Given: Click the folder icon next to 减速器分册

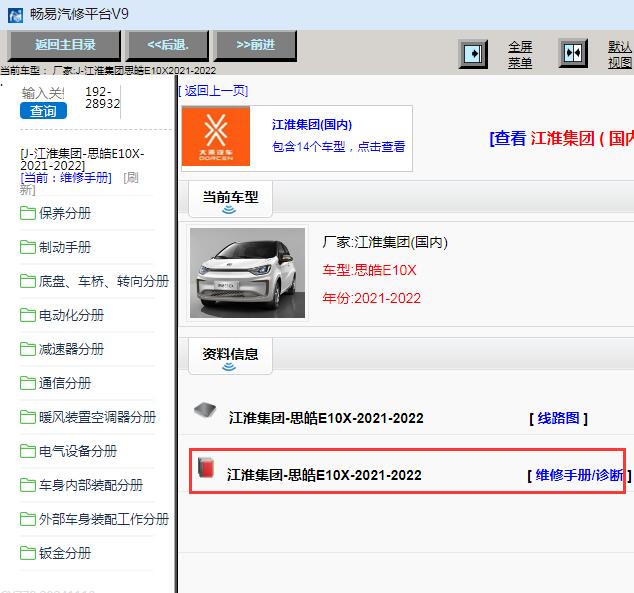Looking at the screenshot, I should [x=27, y=349].
